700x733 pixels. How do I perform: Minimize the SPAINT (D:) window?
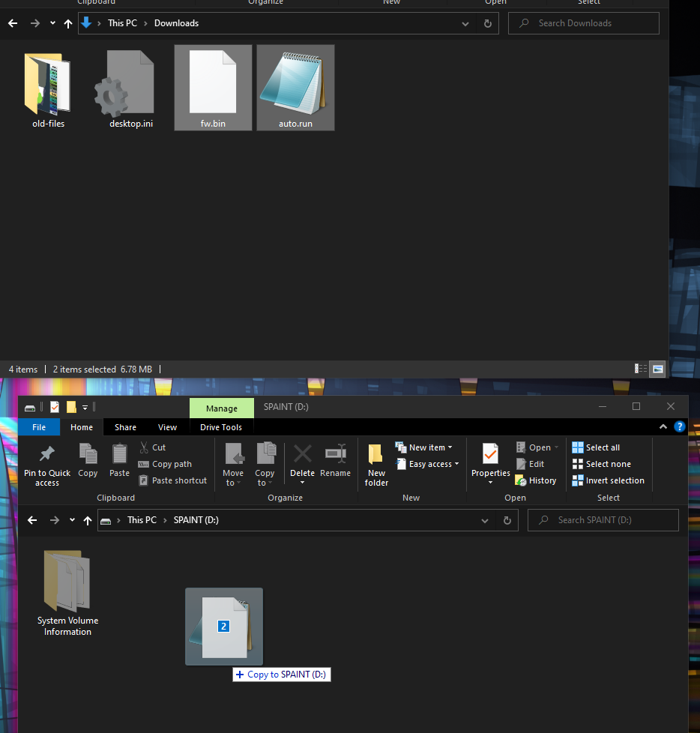point(603,406)
